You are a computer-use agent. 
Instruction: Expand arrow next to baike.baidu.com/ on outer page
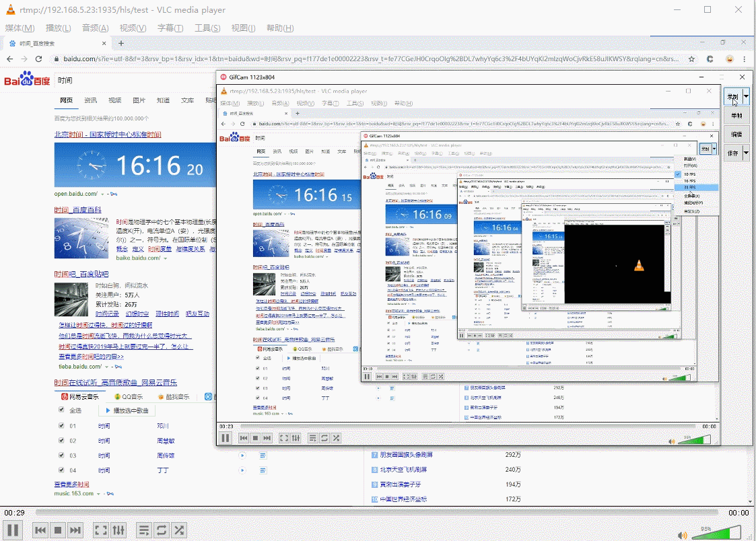166,258
